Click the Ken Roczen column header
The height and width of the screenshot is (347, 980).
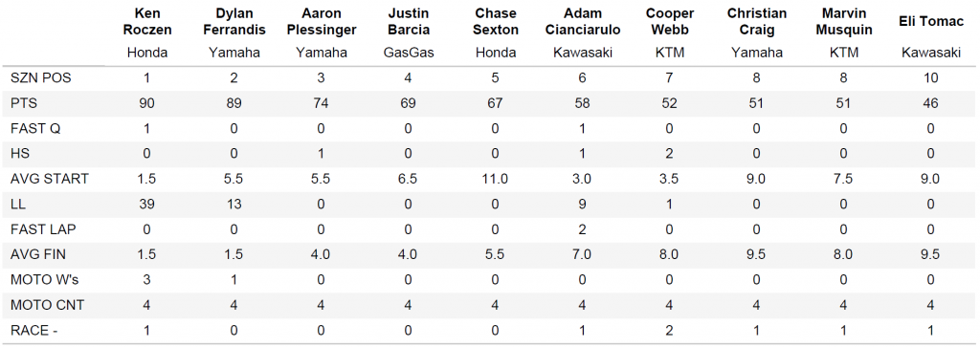[146, 21]
